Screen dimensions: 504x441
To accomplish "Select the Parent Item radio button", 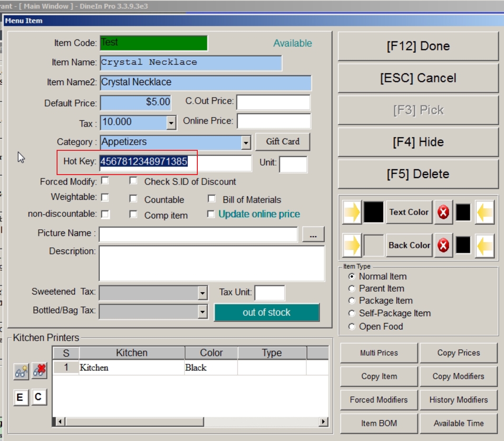I will pos(352,289).
